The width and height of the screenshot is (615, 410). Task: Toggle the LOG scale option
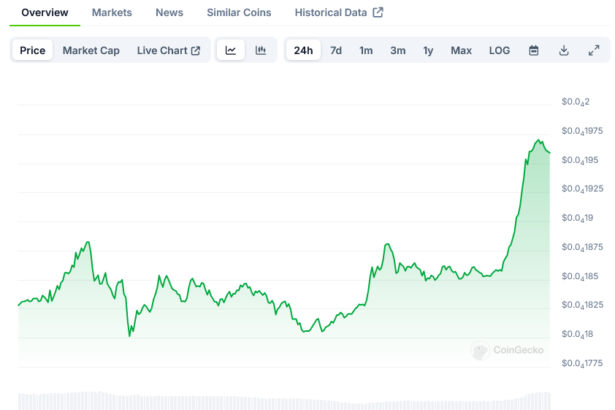click(499, 50)
